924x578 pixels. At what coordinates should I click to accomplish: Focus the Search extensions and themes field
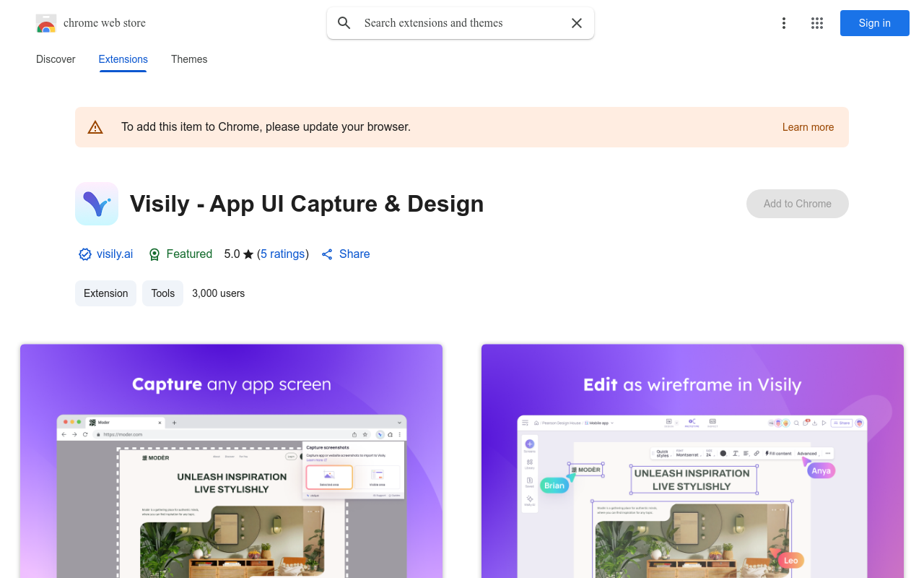click(461, 23)
